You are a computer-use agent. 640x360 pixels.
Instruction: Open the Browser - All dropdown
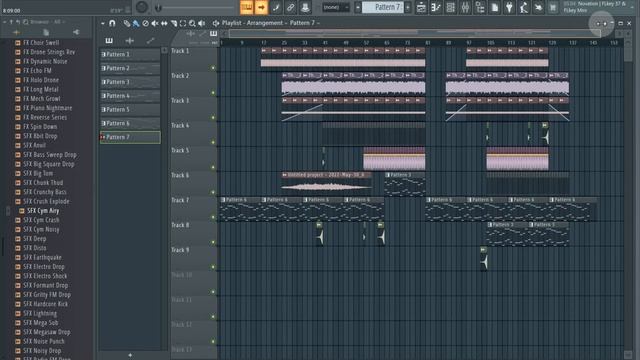(x=48, y=22)
